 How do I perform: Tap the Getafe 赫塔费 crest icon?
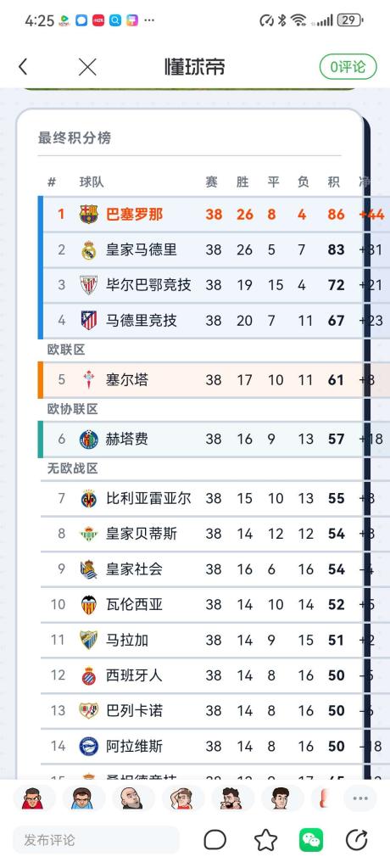click(88, 439)
